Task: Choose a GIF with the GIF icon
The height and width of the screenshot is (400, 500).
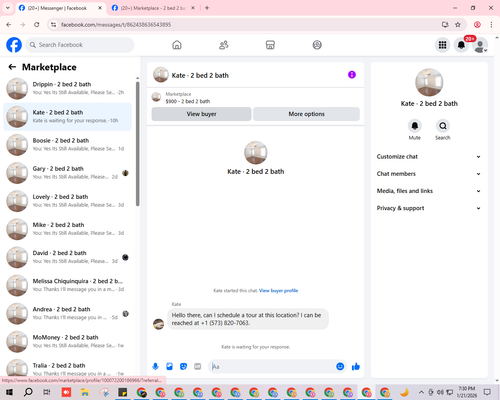Action: 198,367
